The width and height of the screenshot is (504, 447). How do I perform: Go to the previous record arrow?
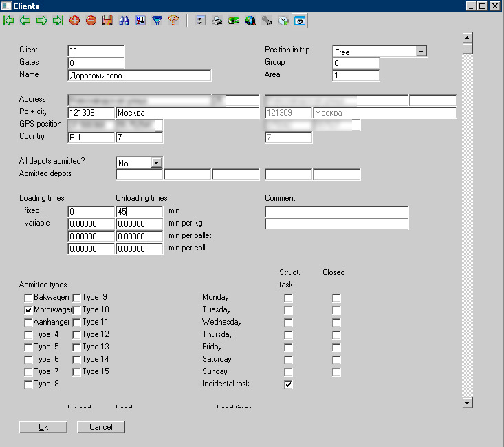tap(25, 21)
